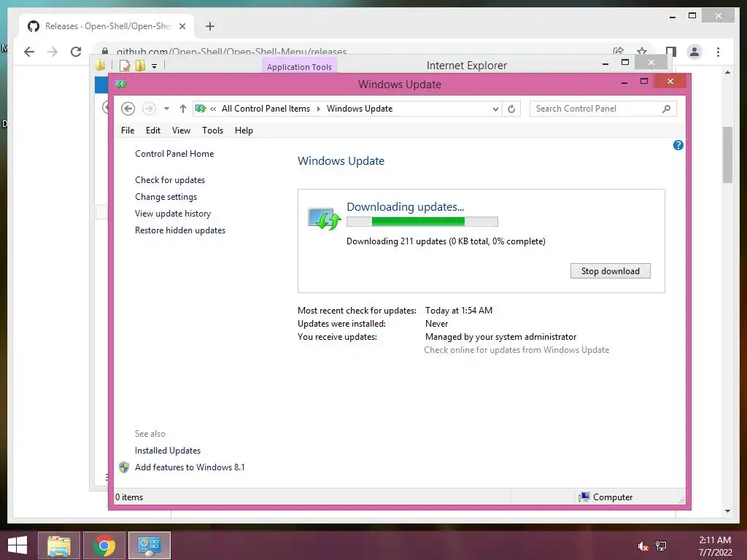Open Chrome from taskbar

[x=104, y=545]
